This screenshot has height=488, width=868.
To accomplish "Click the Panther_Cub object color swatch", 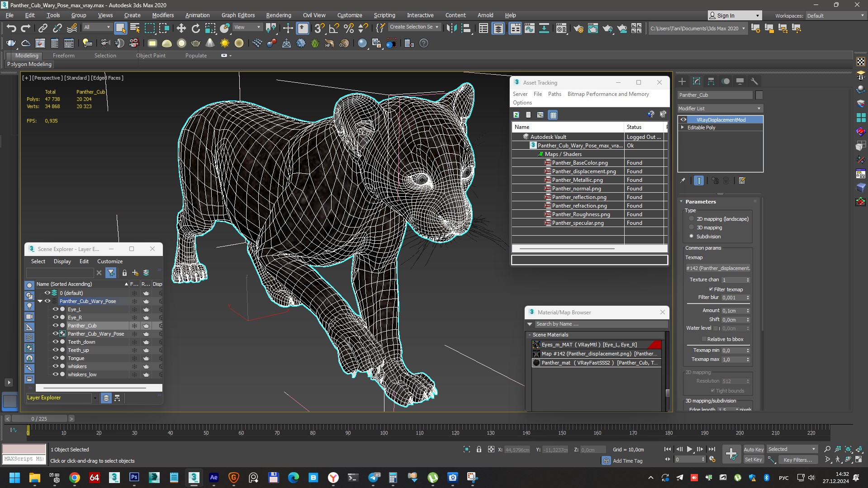I will [x=759, y=95].
